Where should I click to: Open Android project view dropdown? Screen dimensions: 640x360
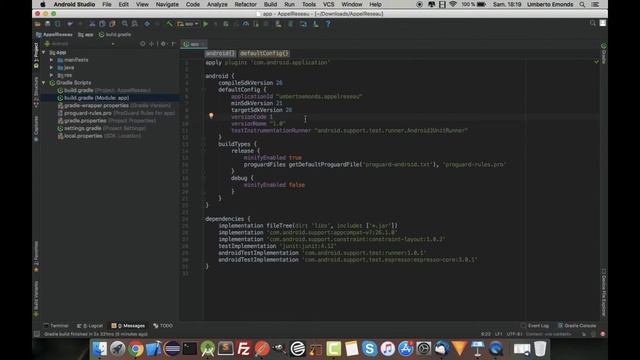(80, 43)
